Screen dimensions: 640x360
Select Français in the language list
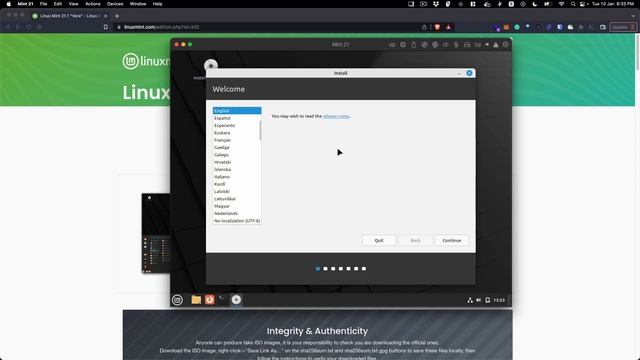tap(236, 140)
